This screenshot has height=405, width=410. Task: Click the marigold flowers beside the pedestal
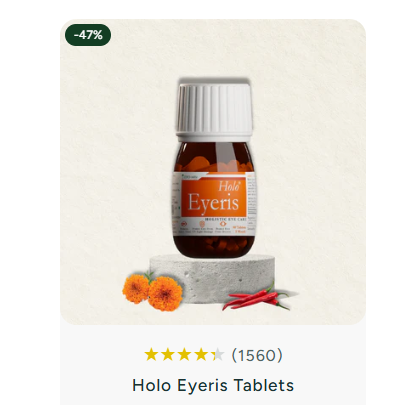[x=153, y=292]
